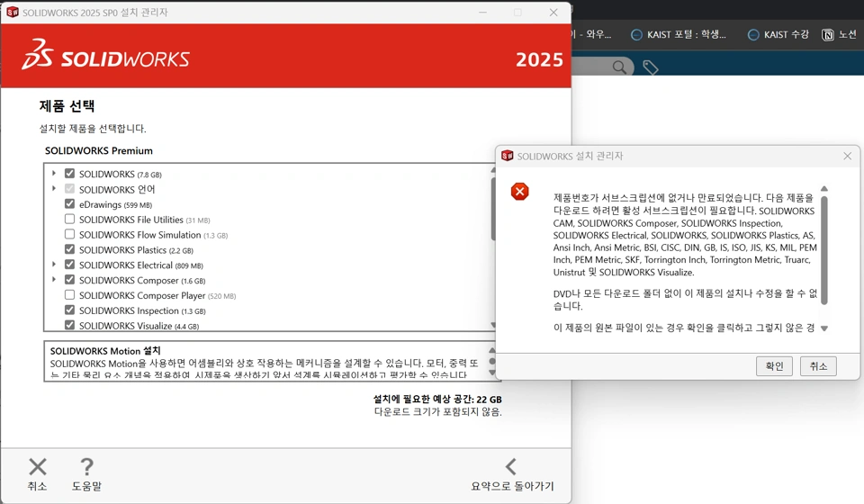This screenshot has height=504, width=864.
Task: Uncheck the SOLIDWORKS Composer (1.6 GB) checkbox
Action: point(69,279)
